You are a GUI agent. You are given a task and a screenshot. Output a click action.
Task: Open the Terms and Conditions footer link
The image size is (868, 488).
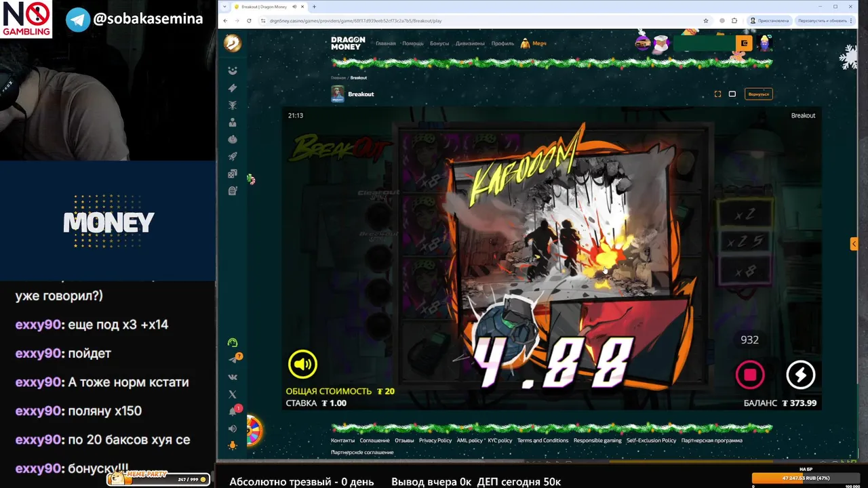tap(542, 441)
